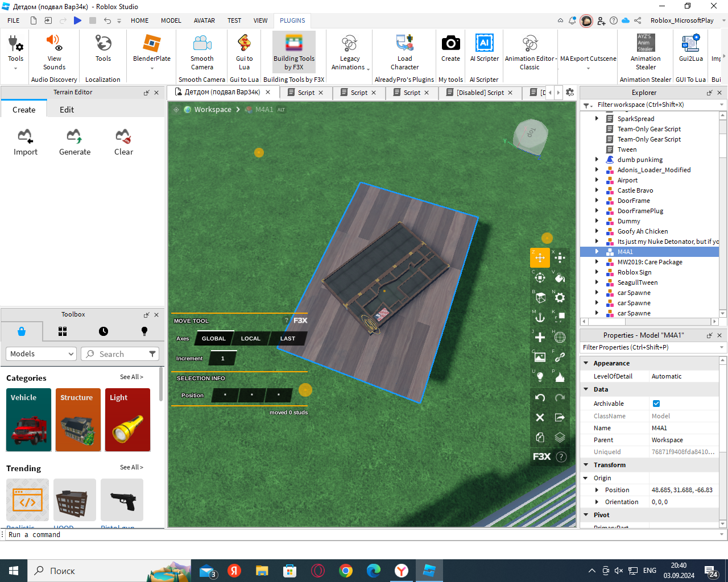Viewport: 728px width, 582px height.
Task: Click the F3X export icon
Action: [560, 417]
